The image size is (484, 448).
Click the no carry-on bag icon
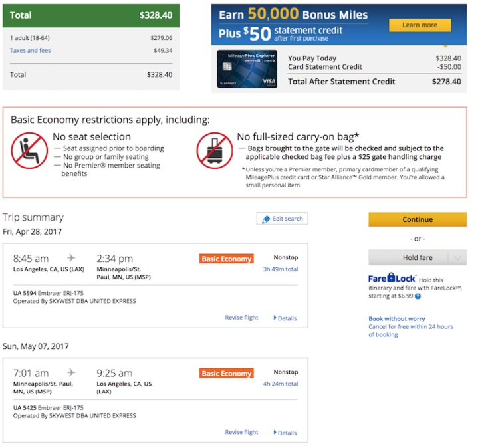coord(215,151)
